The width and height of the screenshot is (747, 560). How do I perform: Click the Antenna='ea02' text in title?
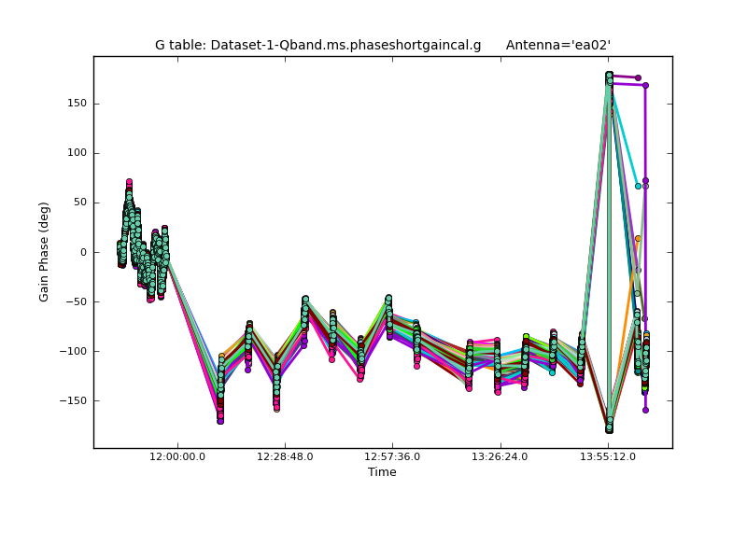coord(557,45)
